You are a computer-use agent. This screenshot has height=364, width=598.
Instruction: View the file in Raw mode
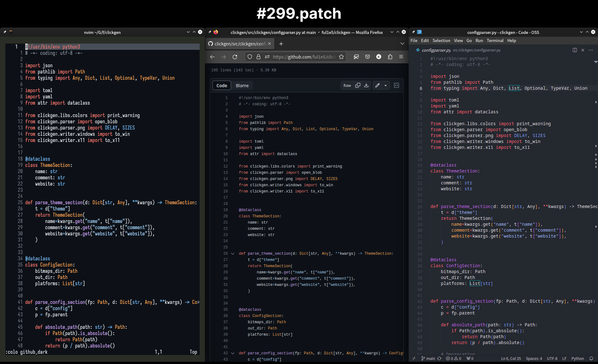click(347, 85)
